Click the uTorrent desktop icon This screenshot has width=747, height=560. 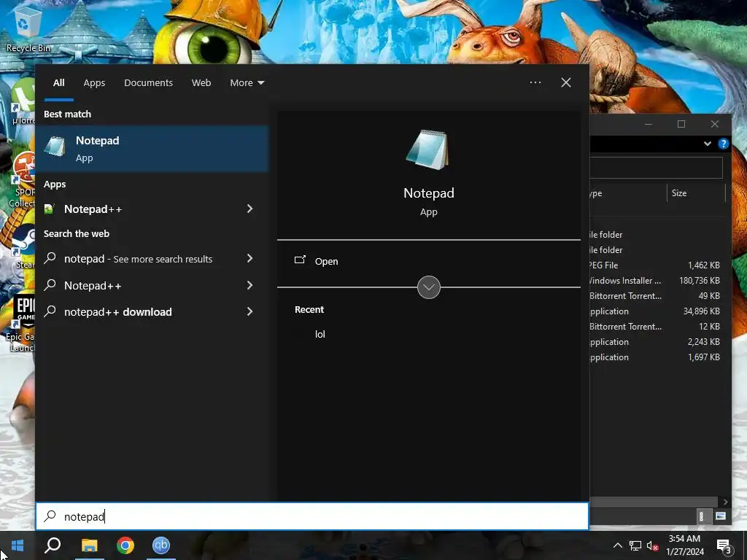pos(23,101)
